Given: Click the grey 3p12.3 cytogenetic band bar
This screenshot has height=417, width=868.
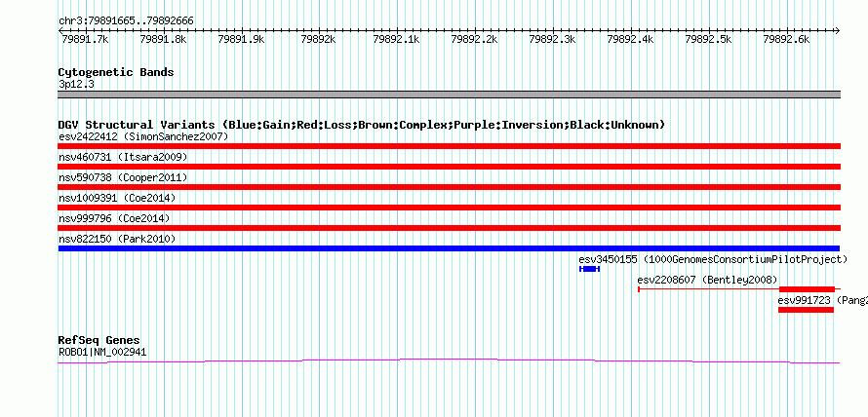Looking at the screenshot, I should point(449,94).
